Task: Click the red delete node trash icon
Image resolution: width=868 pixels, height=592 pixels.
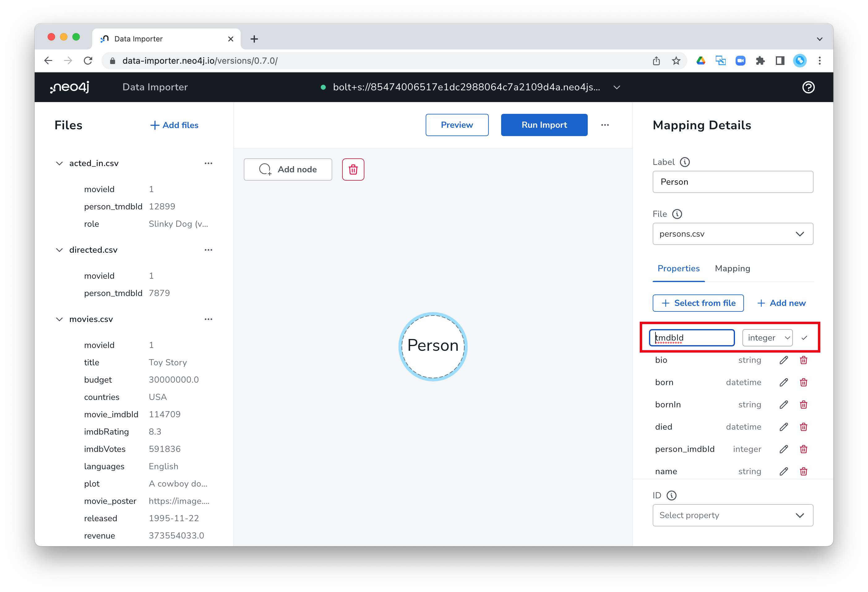Action: [353, 169]
